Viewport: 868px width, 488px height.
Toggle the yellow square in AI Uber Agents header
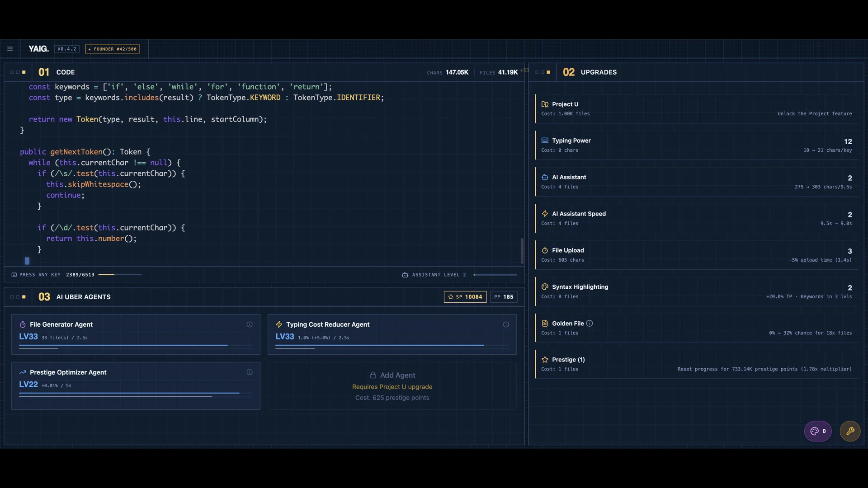click(24, 297)
